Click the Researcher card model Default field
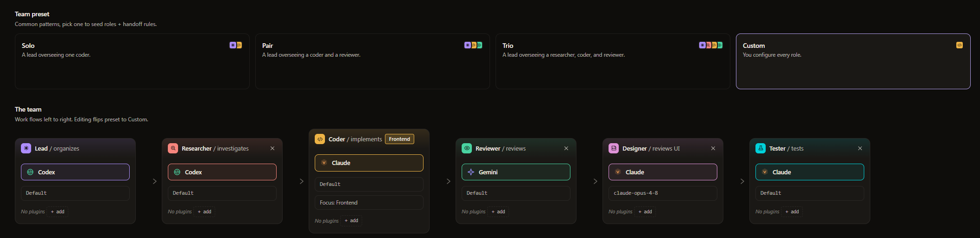This screenshot has width=980, height=238. pos(222,193)
